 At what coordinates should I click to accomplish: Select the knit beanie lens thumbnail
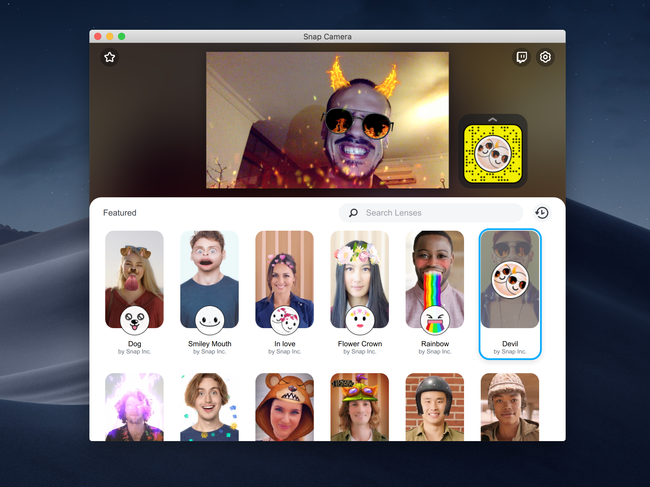[x=510, y=407]
